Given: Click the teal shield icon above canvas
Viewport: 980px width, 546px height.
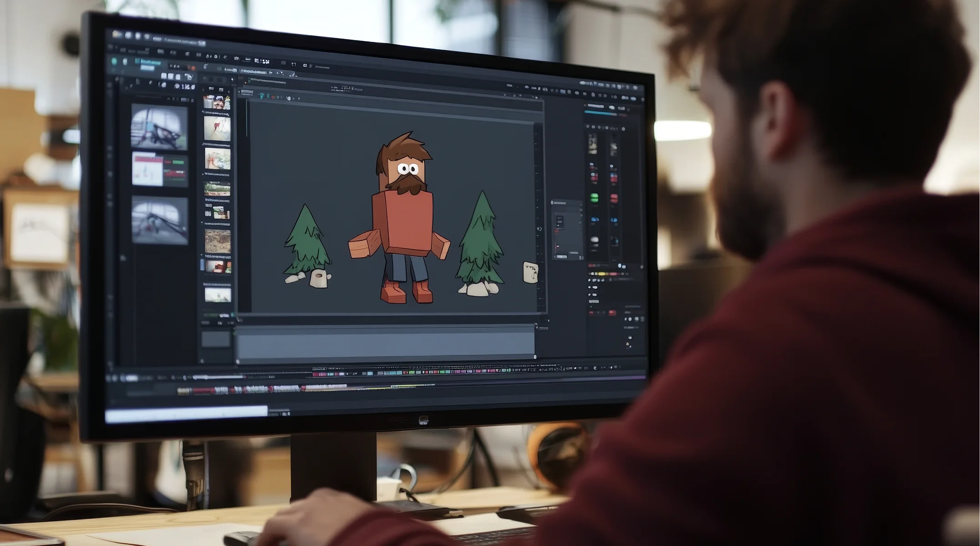Looking at the screenshot, I should (x=262, y=96).
